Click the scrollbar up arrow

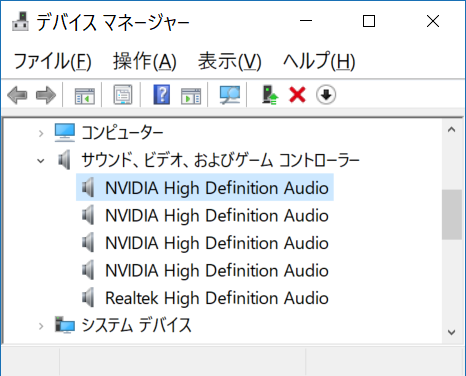452,130
